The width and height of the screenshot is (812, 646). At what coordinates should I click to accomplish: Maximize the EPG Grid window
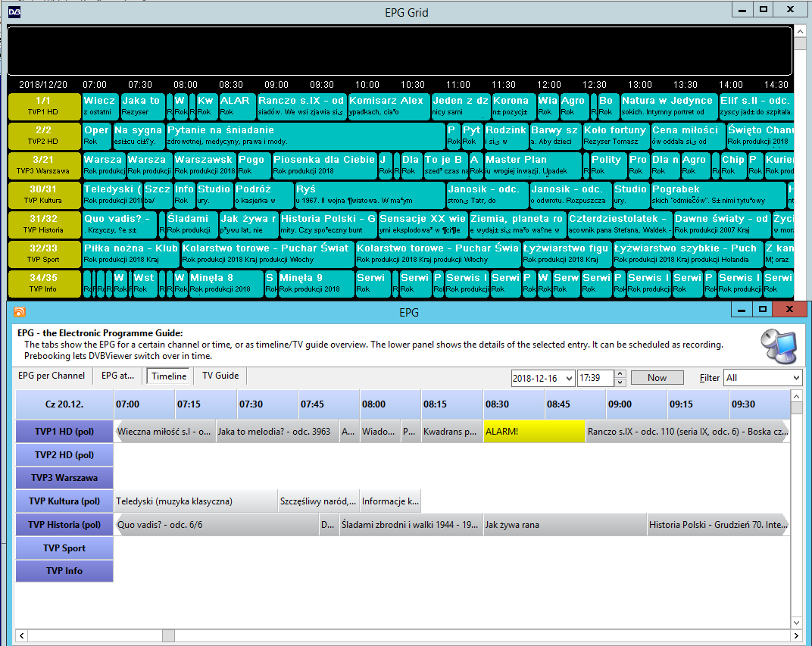(764, 10)
